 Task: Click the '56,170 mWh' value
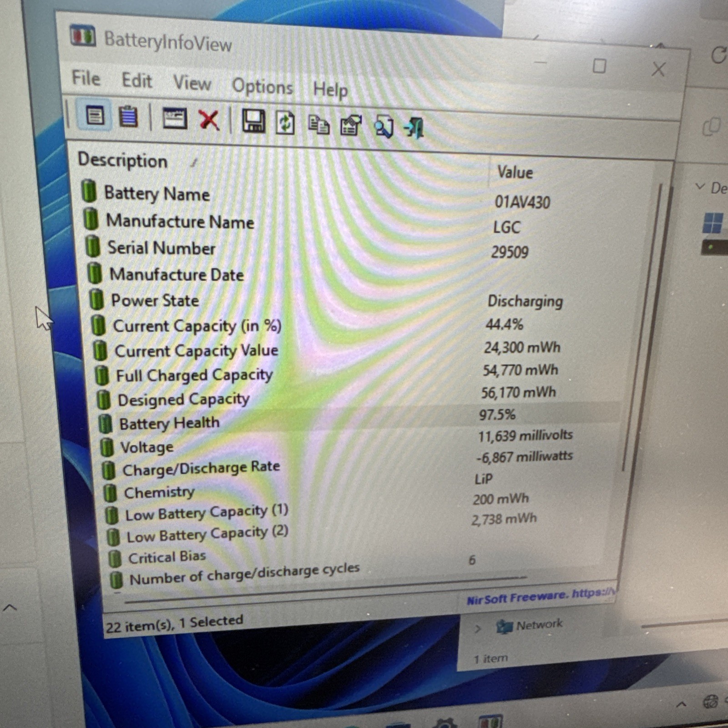[518, 392]
